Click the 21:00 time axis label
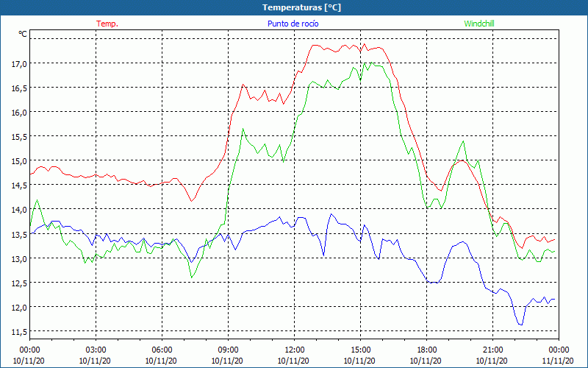 click(x=492, y=350)
